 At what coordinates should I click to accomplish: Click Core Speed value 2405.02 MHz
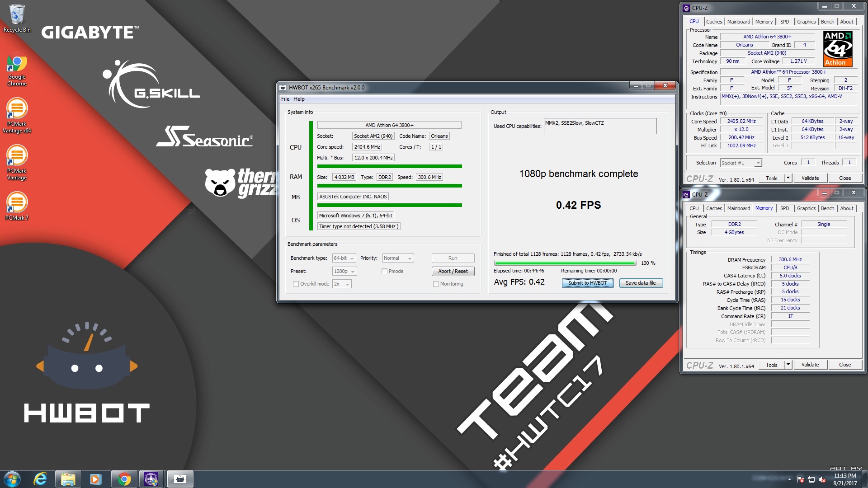click(741, 121)
